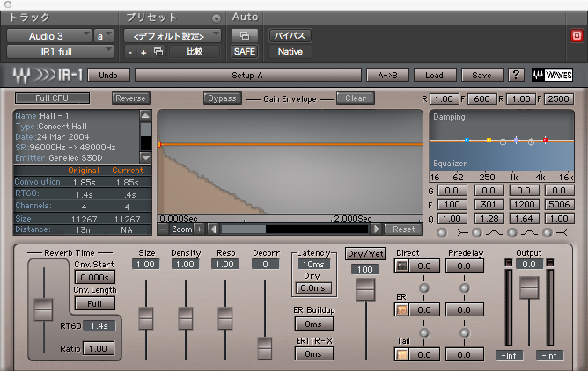Select the yellow EQ band marker
Viewport: 588px width, 371px height.
coord(489,141)
